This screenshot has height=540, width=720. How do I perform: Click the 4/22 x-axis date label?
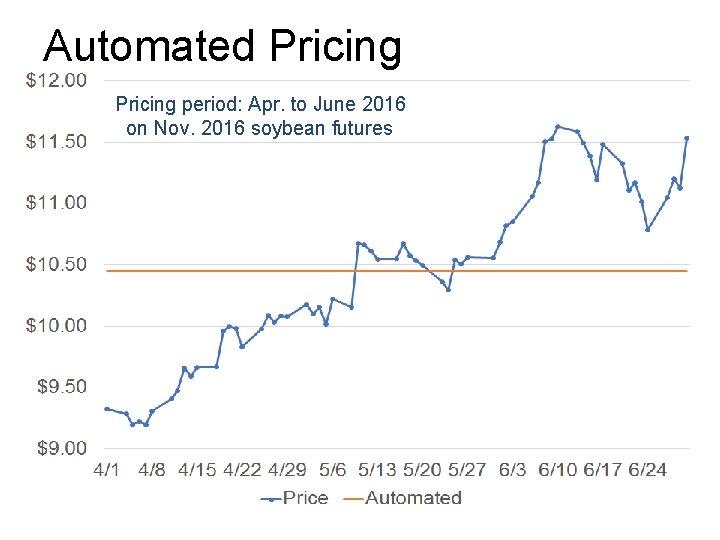pyautogui.click(x=243, y=469)
